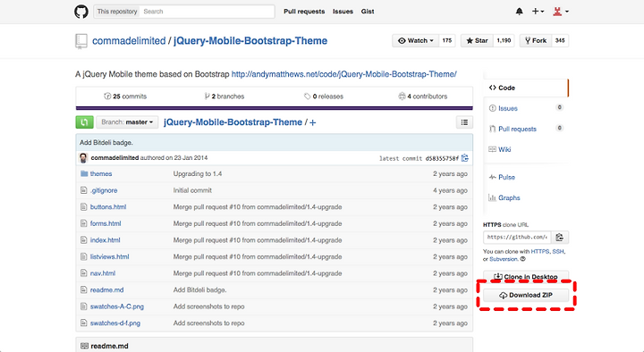This screenshot has height=352, width=644.
Task: Star this repository
Action: click(x=477, y=40)
